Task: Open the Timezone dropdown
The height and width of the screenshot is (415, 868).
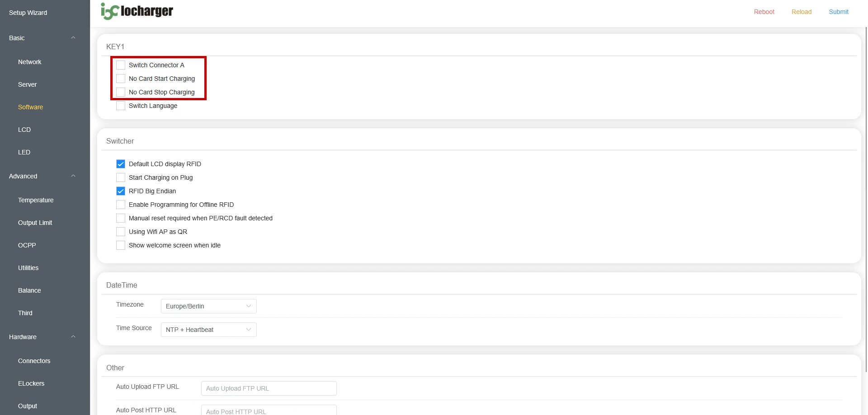Action: (208, 306)
